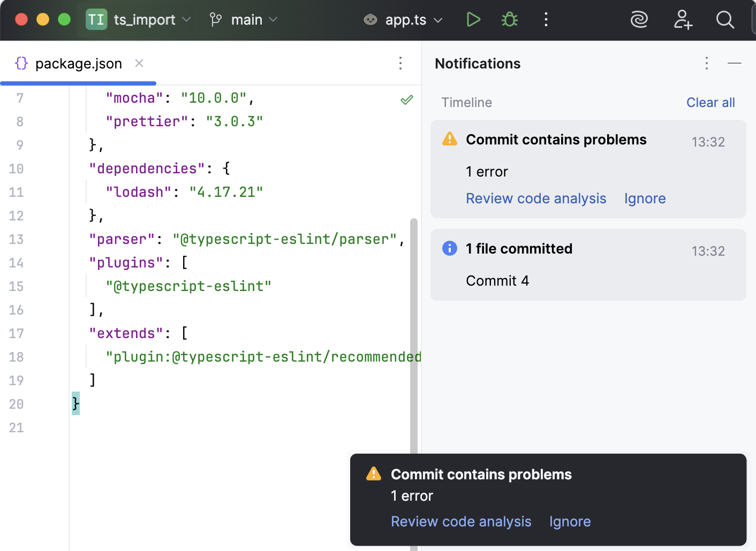This screenshot has width=756, height=551.
Task: Open Search Everywhere with the magnifier
Action: 725,19
